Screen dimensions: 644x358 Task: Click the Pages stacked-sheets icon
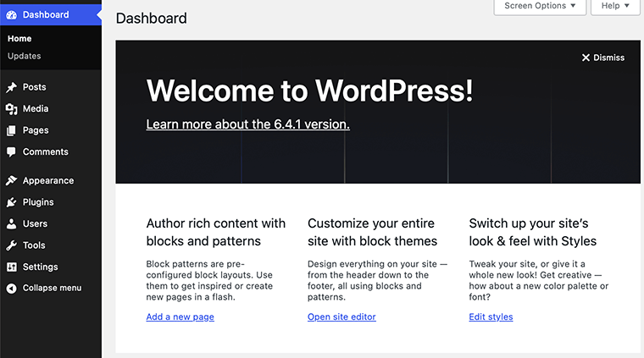click(x=12, y=130)
